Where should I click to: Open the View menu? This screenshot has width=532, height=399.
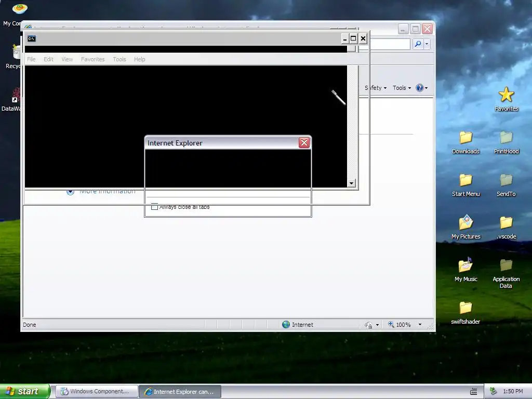click(x=67, y=59)
